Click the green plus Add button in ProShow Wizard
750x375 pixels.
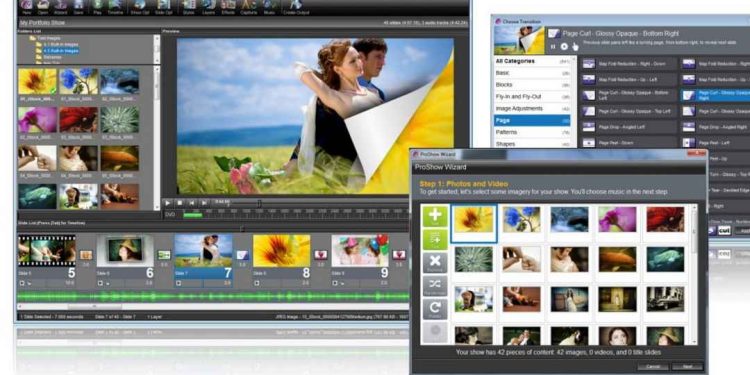click(x=435, y=216)
